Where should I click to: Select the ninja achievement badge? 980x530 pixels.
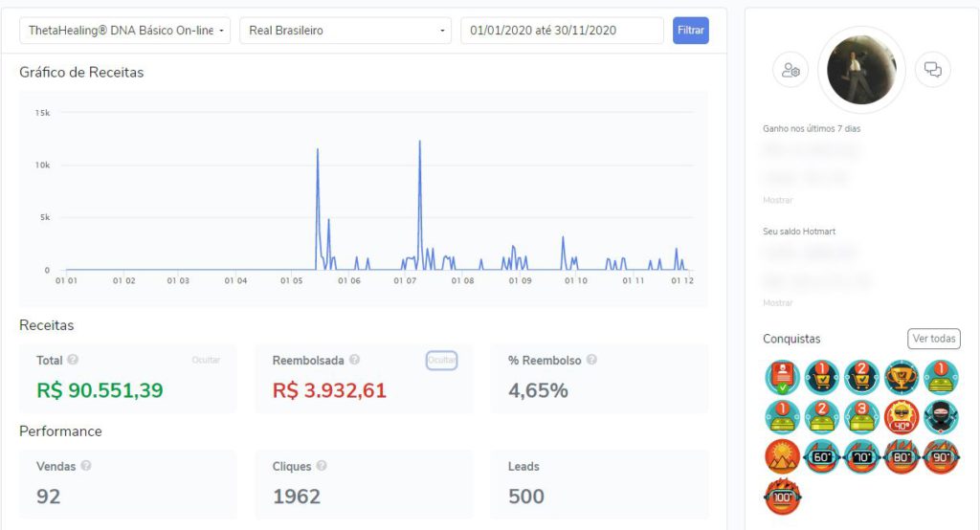(940, 417)
